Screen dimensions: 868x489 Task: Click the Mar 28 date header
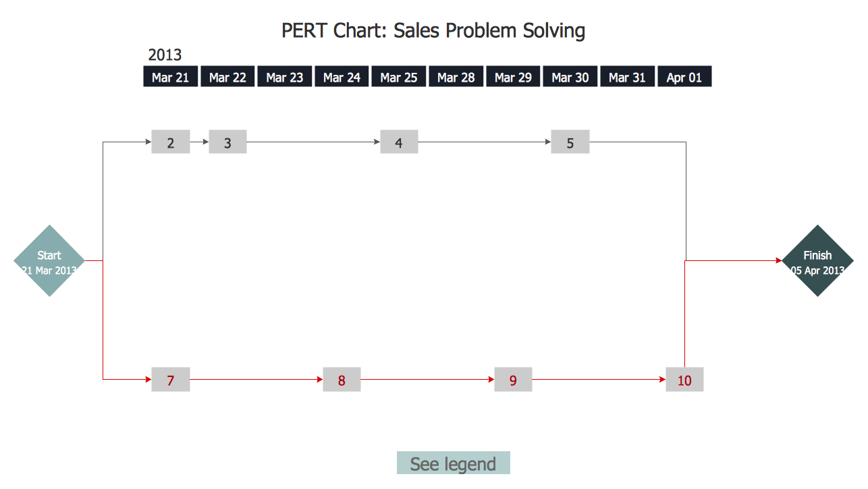456,77
